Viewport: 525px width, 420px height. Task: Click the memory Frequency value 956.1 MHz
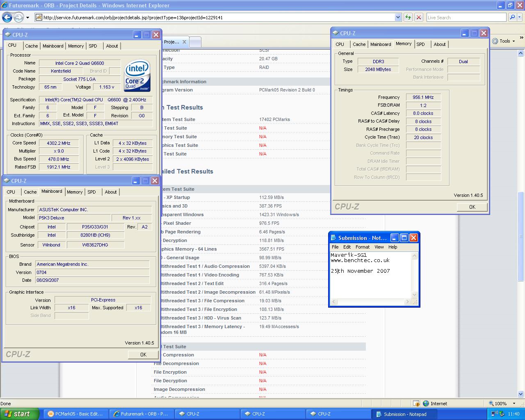click(423, 97)
